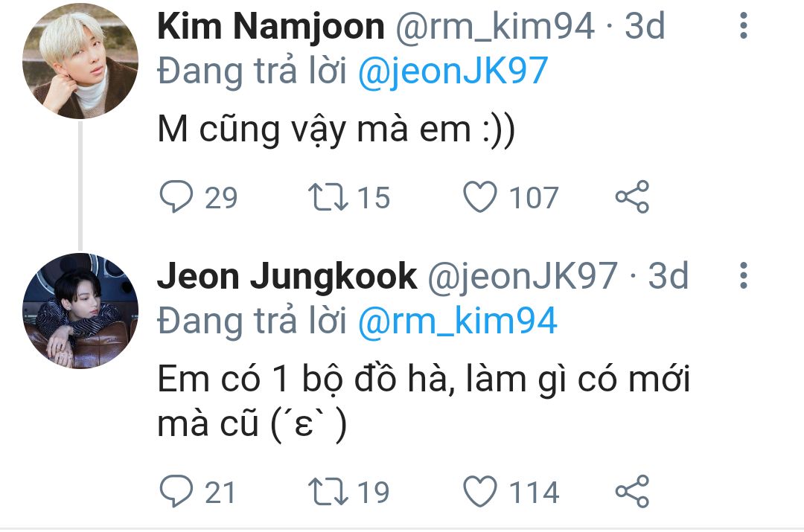Open the tweet "M cũng vậy mà em"
The height and width of the screenshot is (532, 804).
point(336,131)
